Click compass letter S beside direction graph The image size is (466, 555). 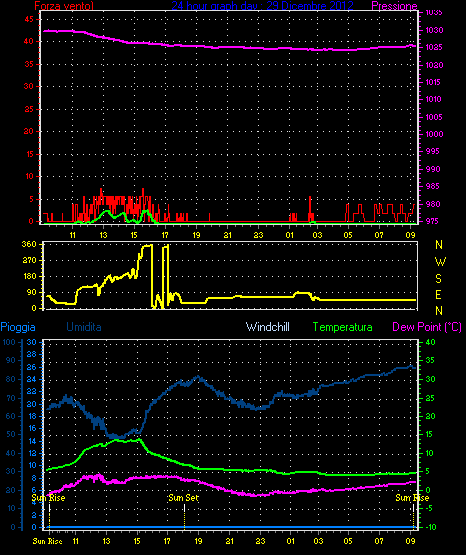point(438,279)
